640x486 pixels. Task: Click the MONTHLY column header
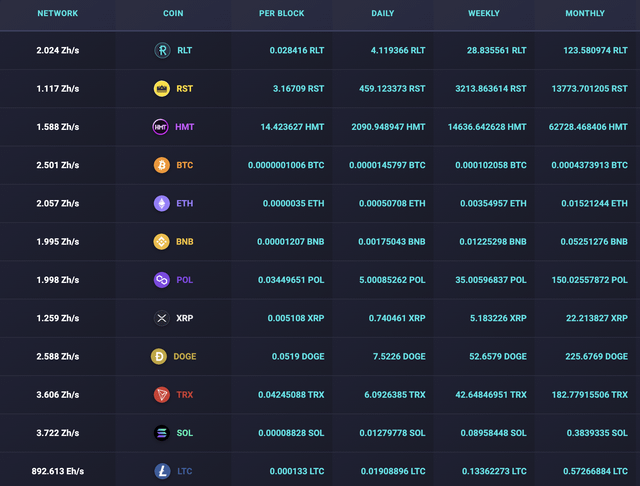[585, 14]
